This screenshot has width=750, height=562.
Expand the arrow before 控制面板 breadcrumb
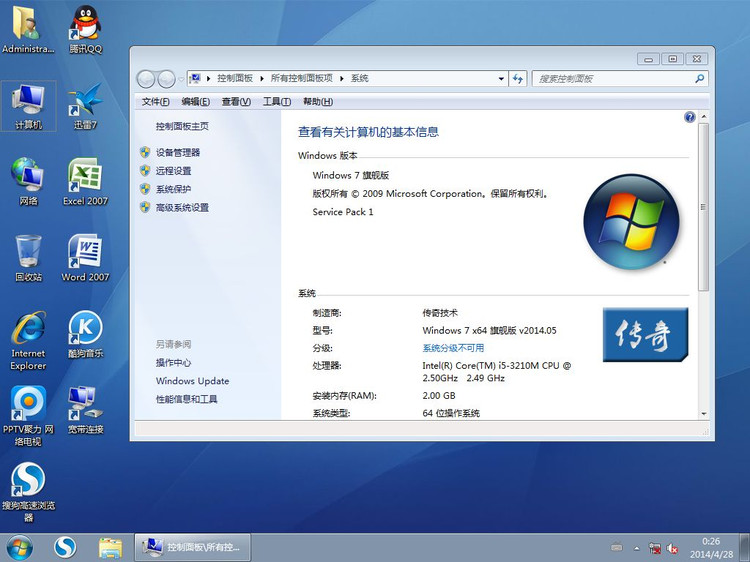(209, 78)
